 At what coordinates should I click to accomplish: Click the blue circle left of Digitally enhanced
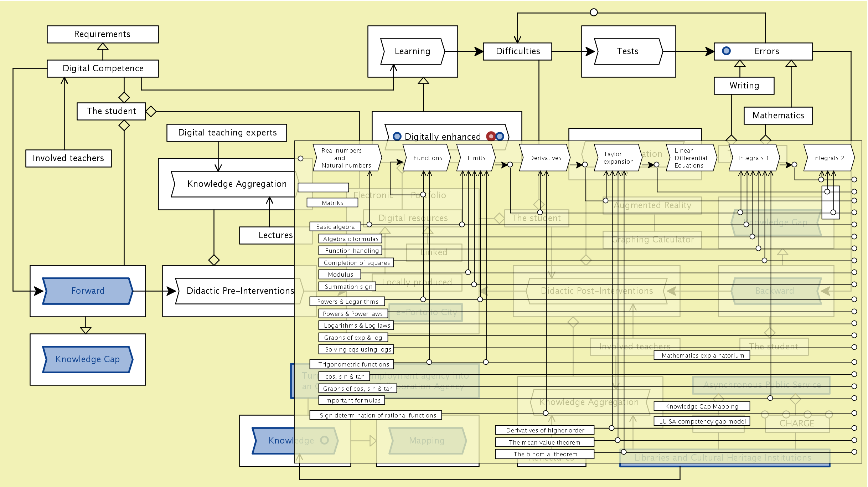coord(397,136)
